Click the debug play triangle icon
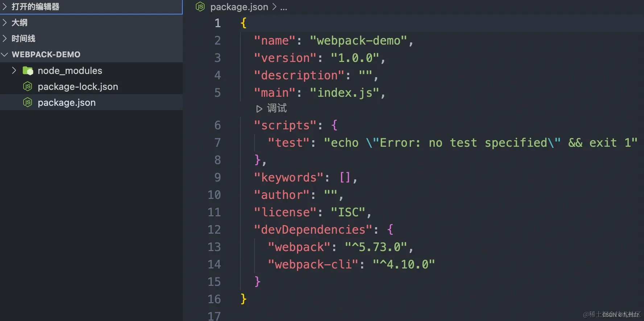The width and height of the screenshot is (644, 321). (259, 109)
